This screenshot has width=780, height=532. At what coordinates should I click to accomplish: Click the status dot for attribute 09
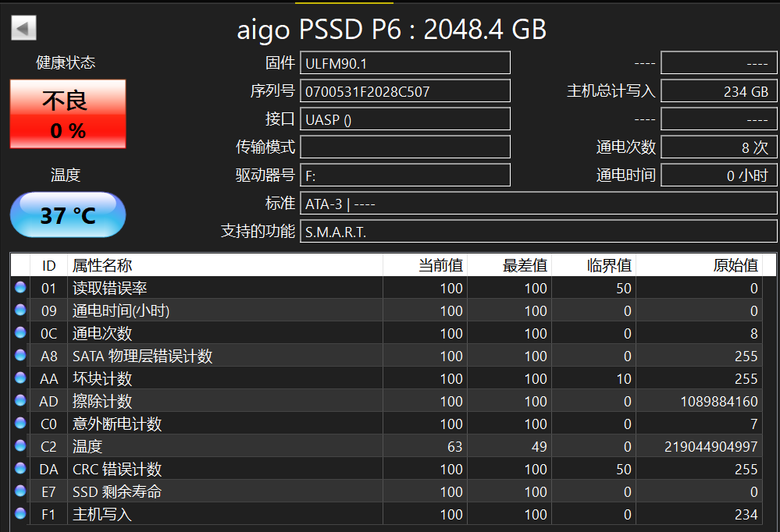[20, 310]
